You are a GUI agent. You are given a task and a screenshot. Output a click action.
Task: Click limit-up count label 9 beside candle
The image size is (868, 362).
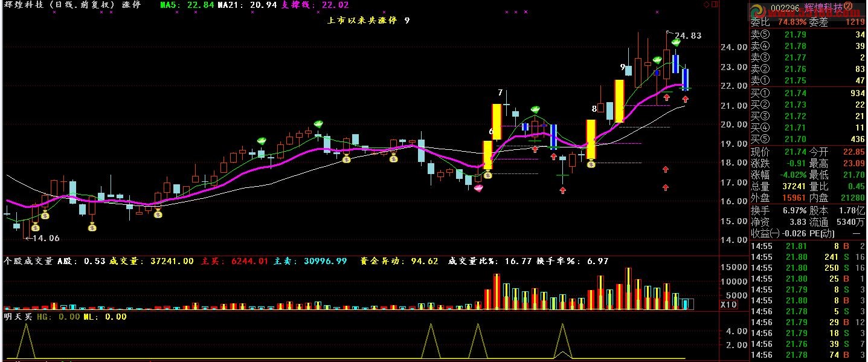click(x=622, y=66)
